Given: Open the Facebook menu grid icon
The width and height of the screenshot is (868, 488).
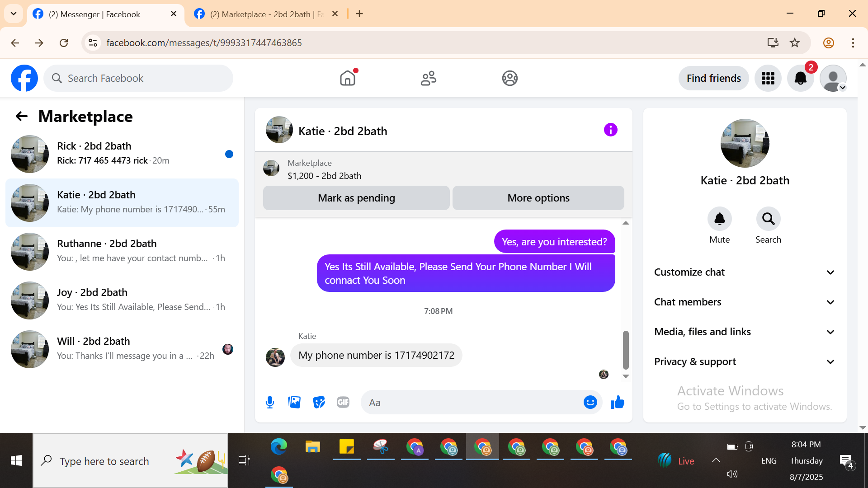Looking at the screenshot, I should (x=768, y=78).
